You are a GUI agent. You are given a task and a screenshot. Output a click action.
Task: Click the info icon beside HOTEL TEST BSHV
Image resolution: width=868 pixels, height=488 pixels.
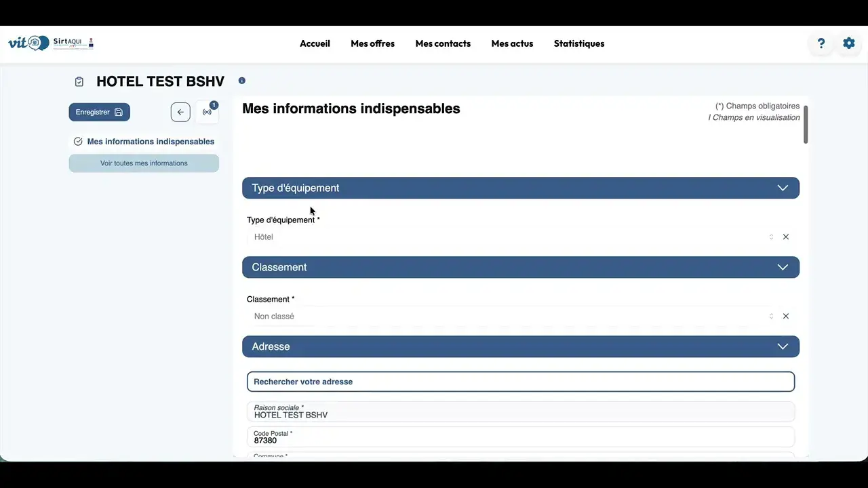[x=242, y=81]
